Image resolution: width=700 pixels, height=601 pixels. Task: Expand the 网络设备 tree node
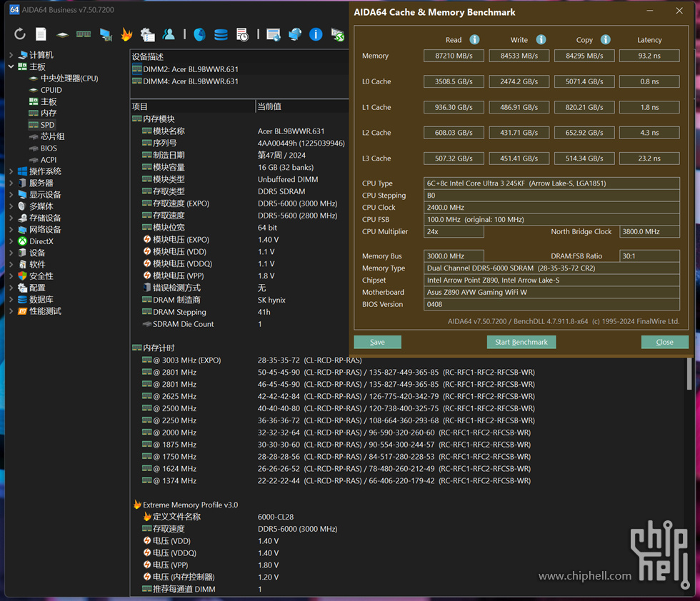click(x=11, y=229)
